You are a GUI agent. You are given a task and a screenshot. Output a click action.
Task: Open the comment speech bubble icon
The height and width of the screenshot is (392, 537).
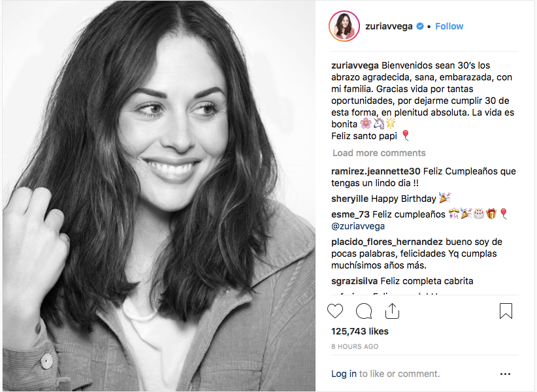(x=364, y=311)
